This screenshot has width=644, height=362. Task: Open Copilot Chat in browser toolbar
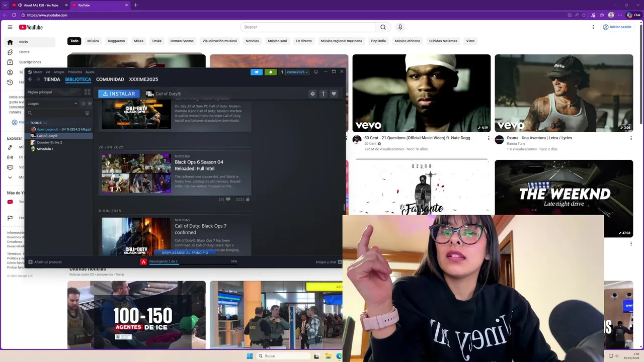(x=633, y=15)
